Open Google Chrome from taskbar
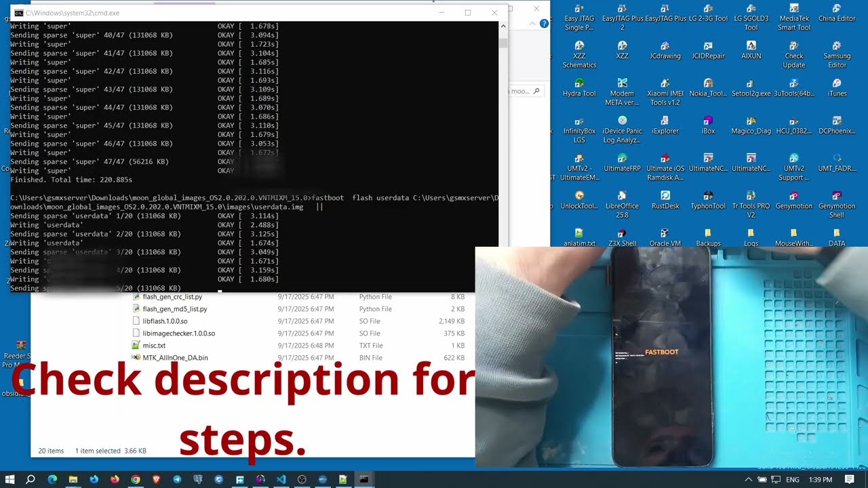 [x=136, y=479]
